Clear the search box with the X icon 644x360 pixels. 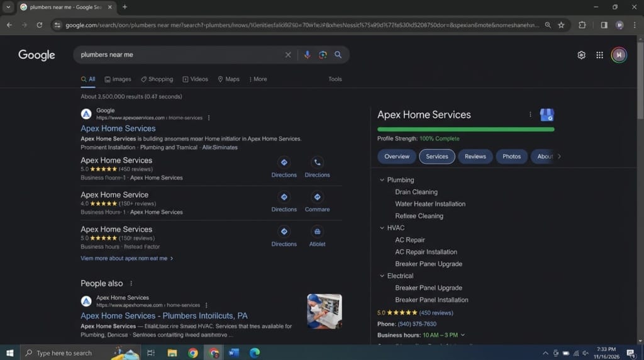pyautogui.click(x=288, y=55)
